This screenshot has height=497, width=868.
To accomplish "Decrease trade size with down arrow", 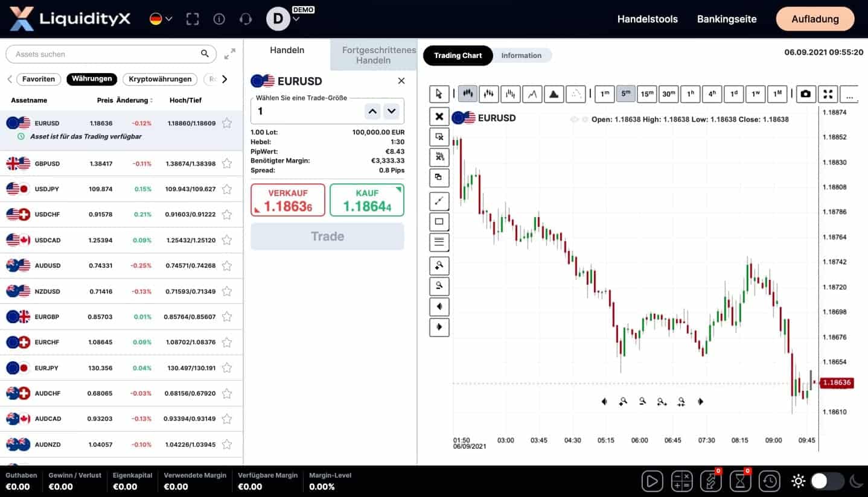I will click(x=392, y=111).
